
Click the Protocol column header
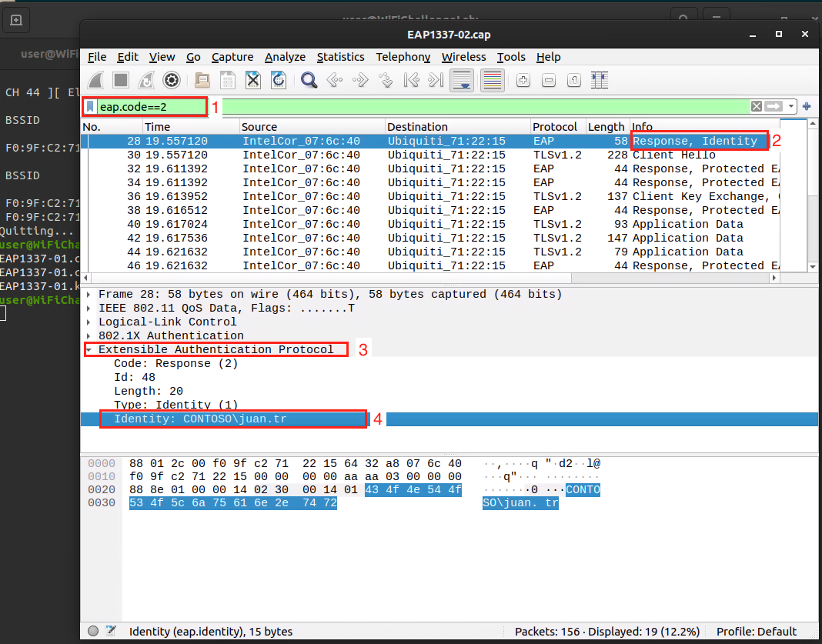(x=554, y=127)
